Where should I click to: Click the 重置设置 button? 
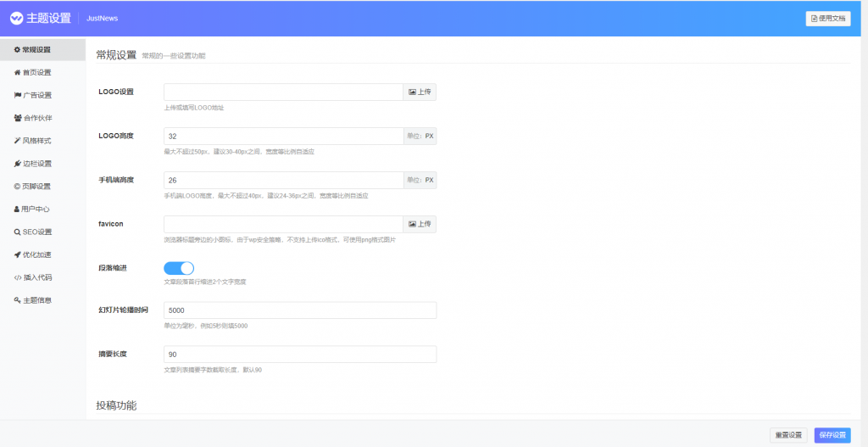click(789, 435)
